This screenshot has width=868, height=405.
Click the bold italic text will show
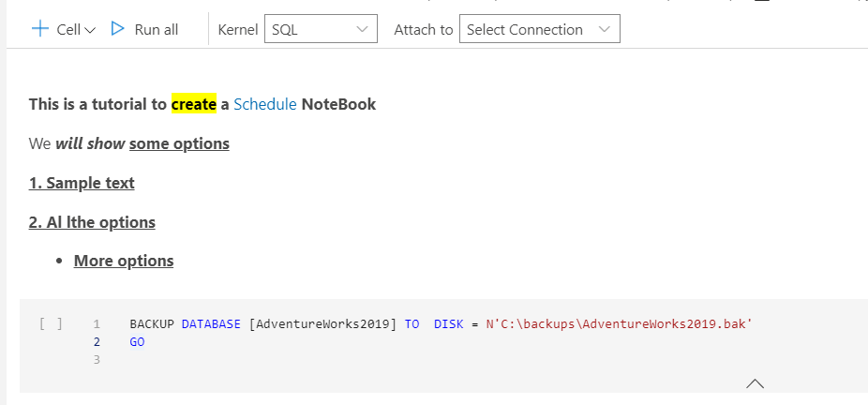pyautogui.click(x=90, y=143)
